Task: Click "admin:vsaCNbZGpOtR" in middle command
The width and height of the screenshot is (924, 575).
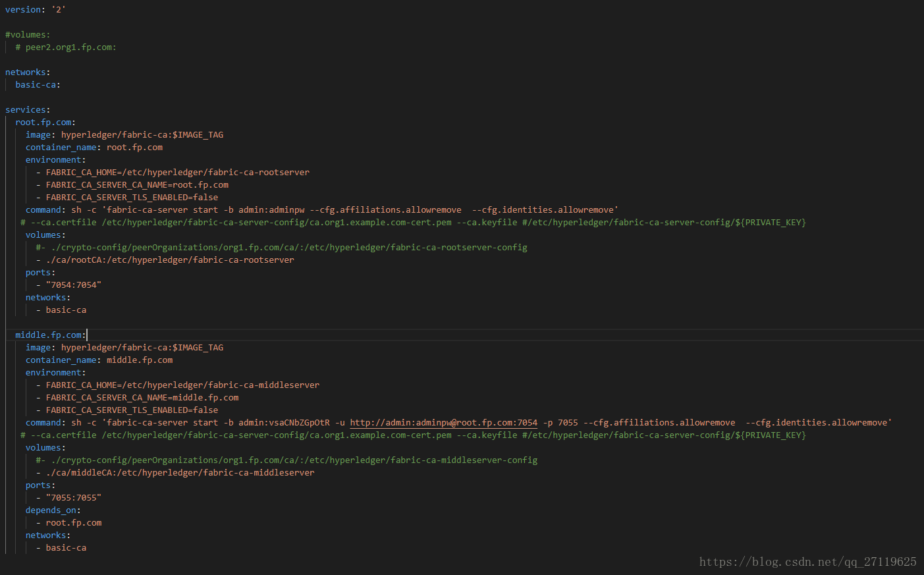Action: [284, 422]
